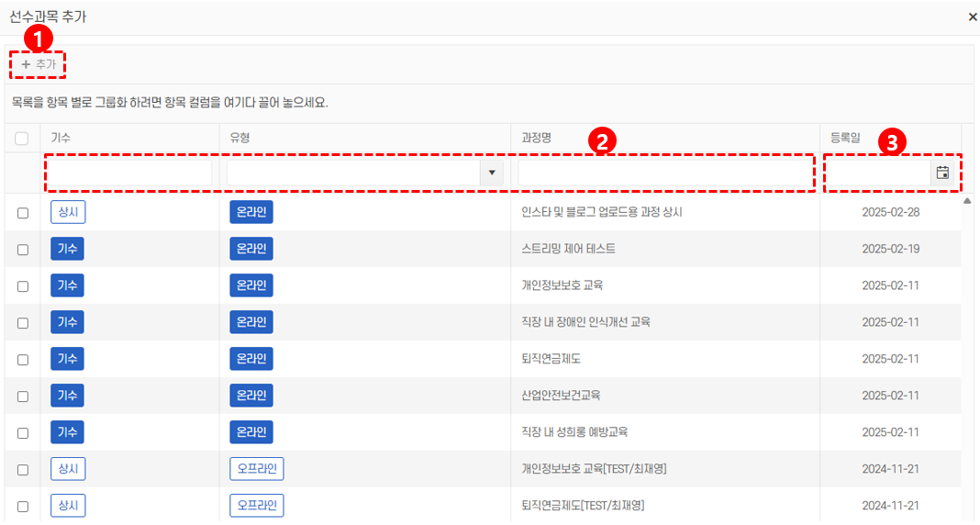The height and width of the screenshot is (525, 980).
Task: Close the 선수과목 추가 dialog
Action: point(973,17)
